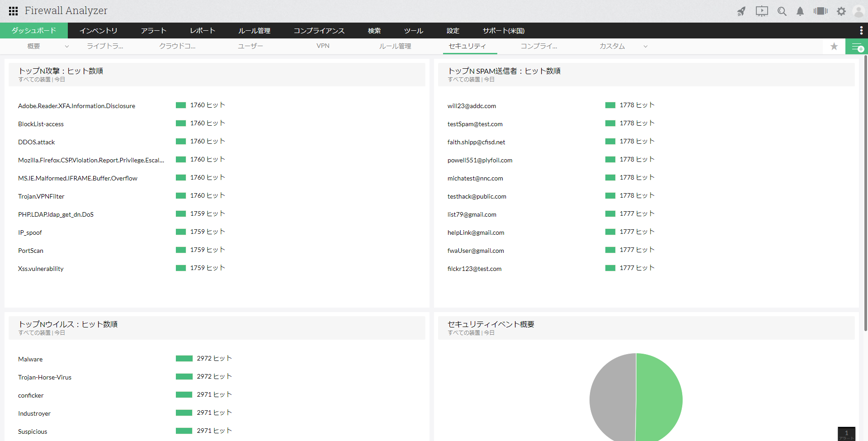
Task: Open the アラート menu
Action: pos(154,30)
